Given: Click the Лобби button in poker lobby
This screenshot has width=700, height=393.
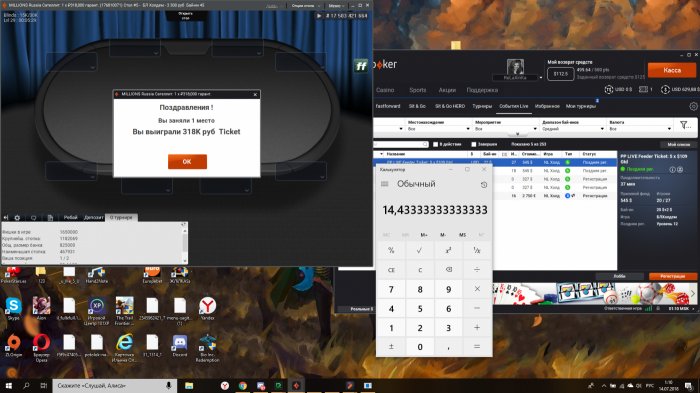Looking at the screenshot, I should [619, 276].
